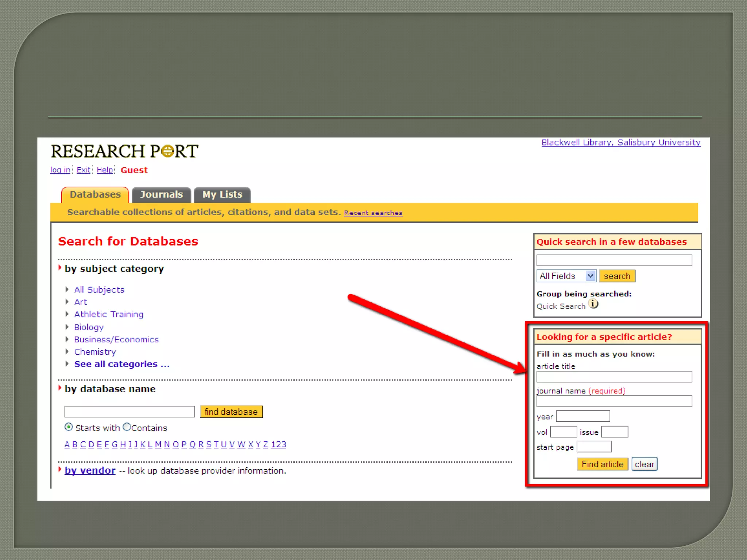The height and width of the screenshot is (560, 747).
Task: Click the quick search text field
Action: pyautogui.click(x=614, y=260)
